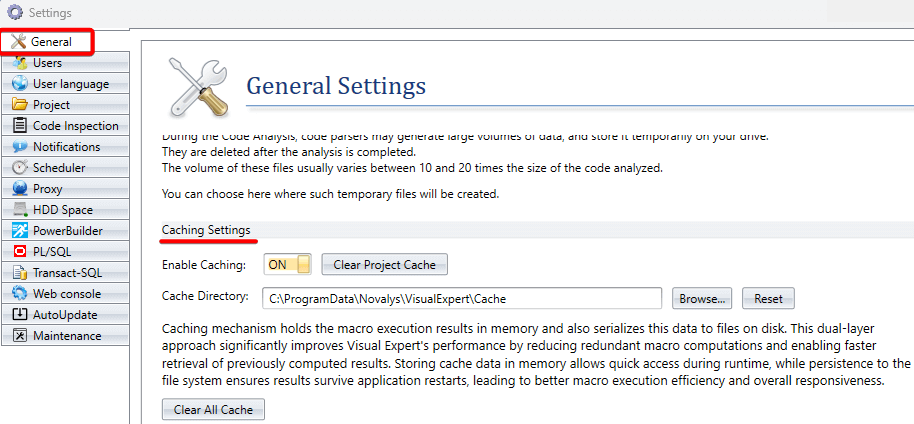Open the Project settings tab
Image resolution: width=914 pixels, height=424 pixels.
[x=65, y=104]
